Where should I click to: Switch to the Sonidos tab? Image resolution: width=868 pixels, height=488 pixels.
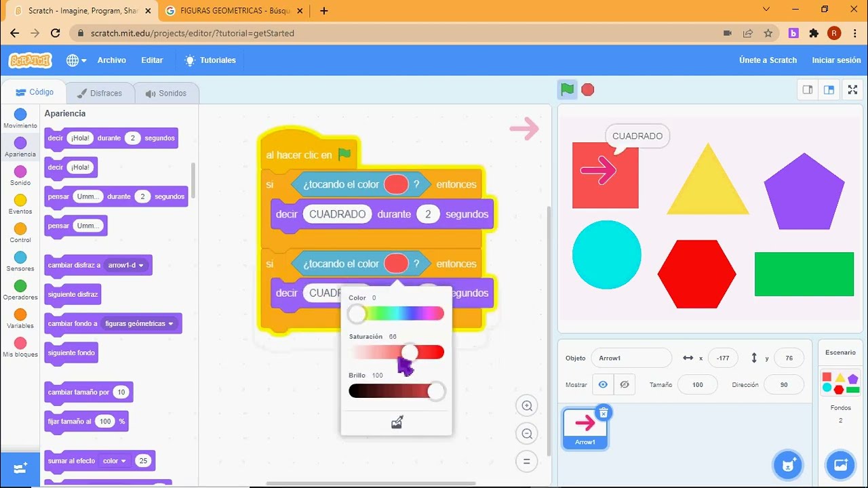pyautogui.click(x=166, y=94)
